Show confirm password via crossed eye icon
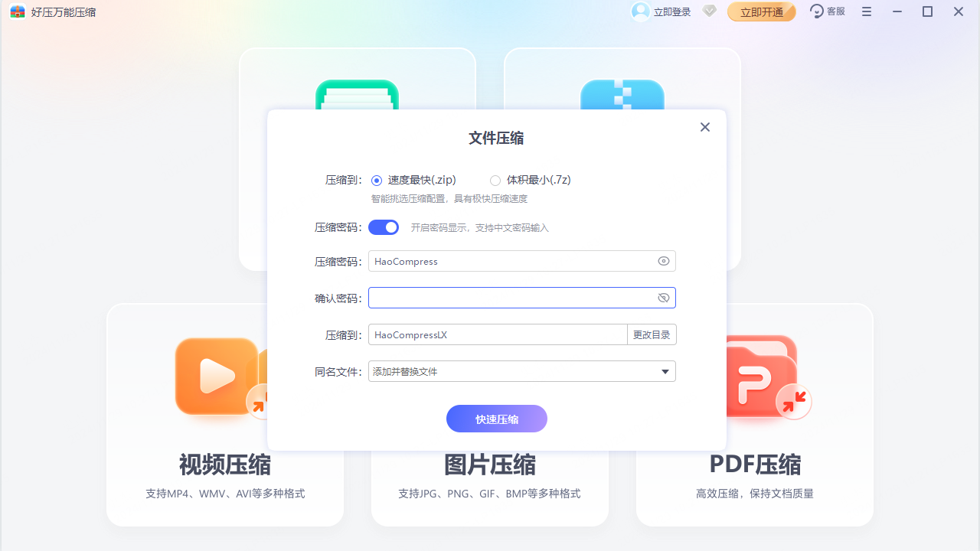 (x=664, y=298)
